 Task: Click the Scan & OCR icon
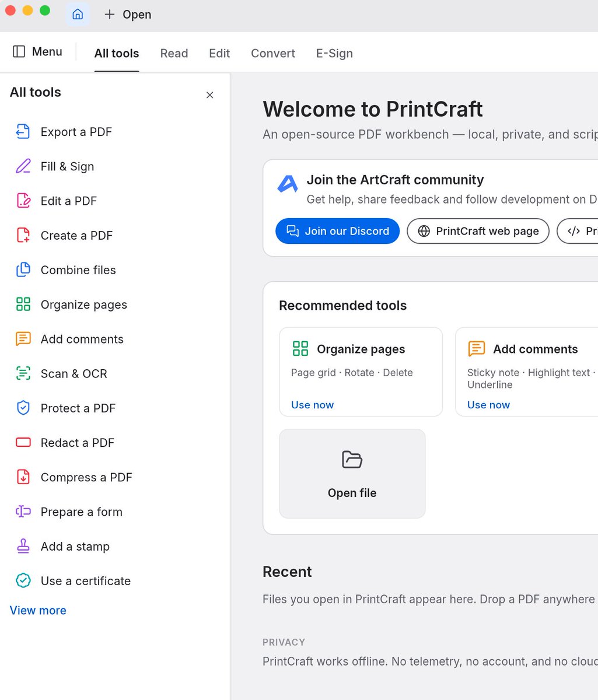coord(23,373)
